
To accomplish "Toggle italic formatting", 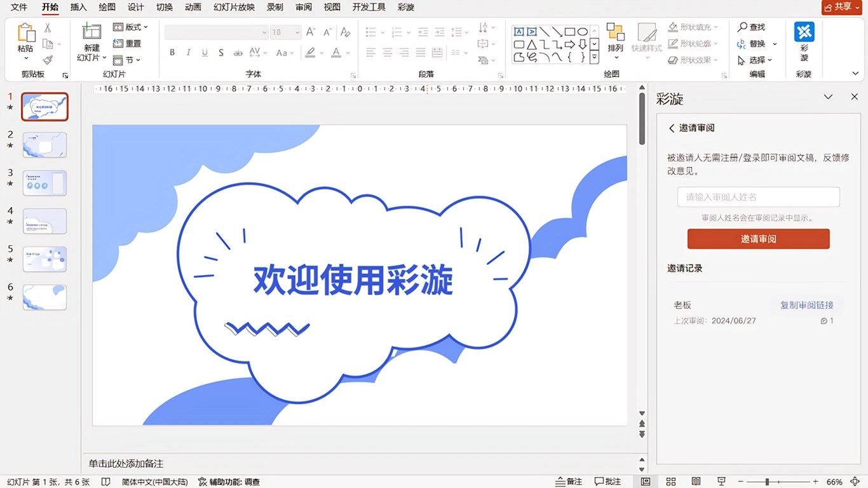I will pos(188,53).
